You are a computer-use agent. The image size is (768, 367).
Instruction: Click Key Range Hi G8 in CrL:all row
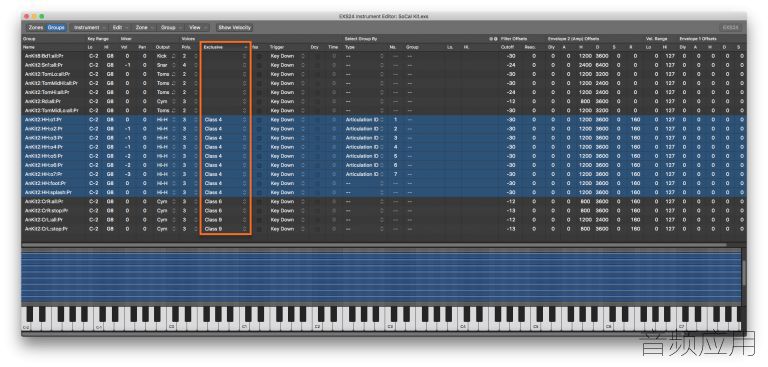coord(110,220)
